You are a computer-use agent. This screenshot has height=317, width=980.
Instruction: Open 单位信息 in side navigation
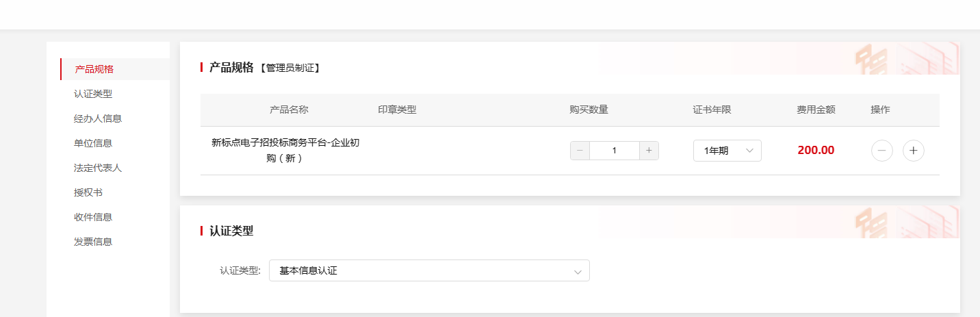[93, 143]
